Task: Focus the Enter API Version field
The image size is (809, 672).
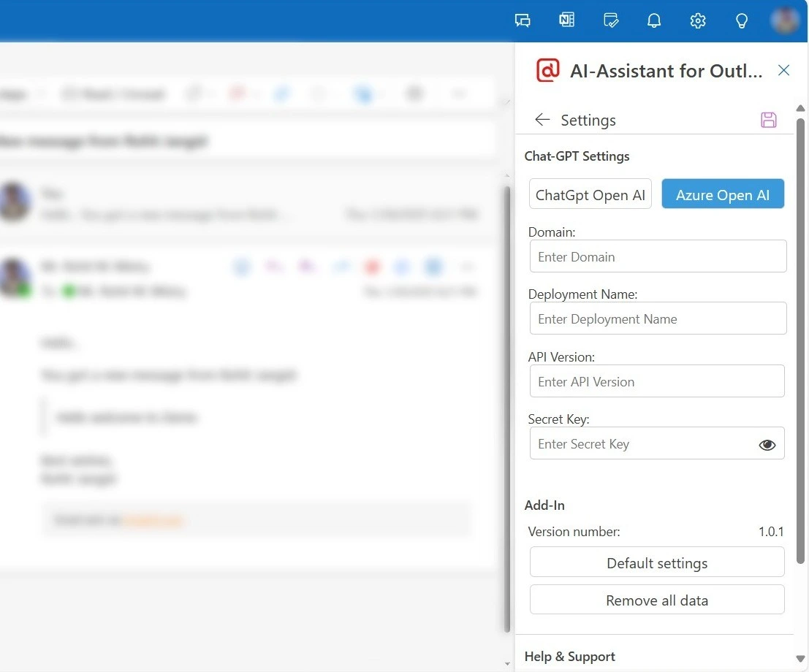Action: tap(657, 381)
